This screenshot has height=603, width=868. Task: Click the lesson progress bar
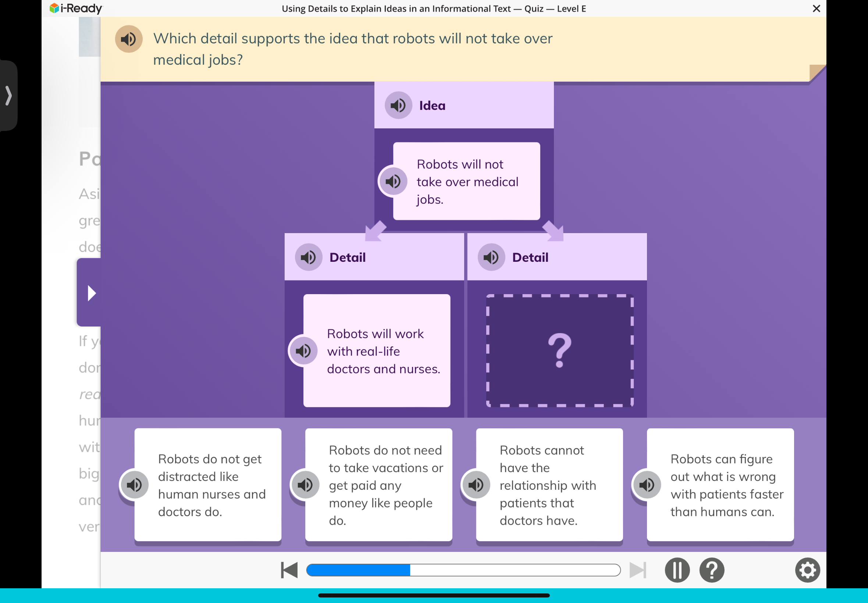click(x=463, y=570)
